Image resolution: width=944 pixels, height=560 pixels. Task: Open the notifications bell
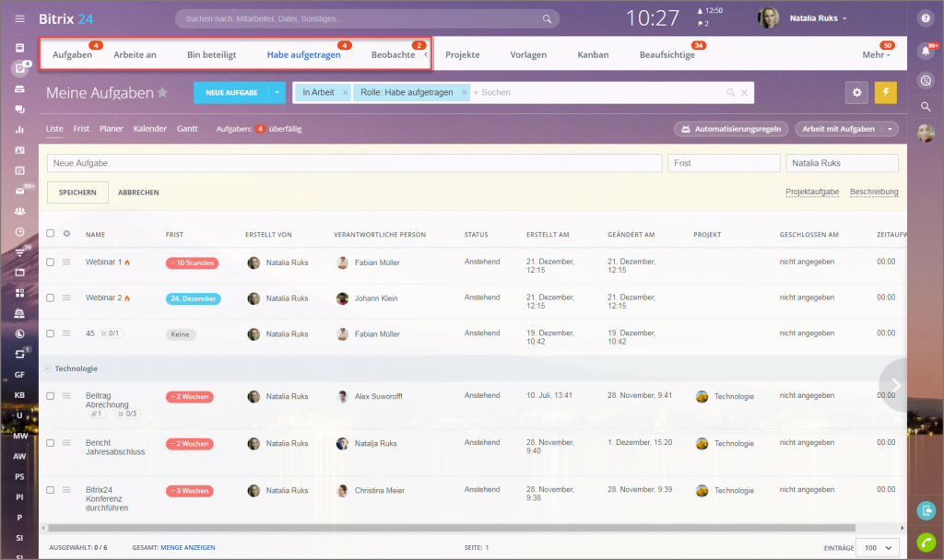point(926,52)
